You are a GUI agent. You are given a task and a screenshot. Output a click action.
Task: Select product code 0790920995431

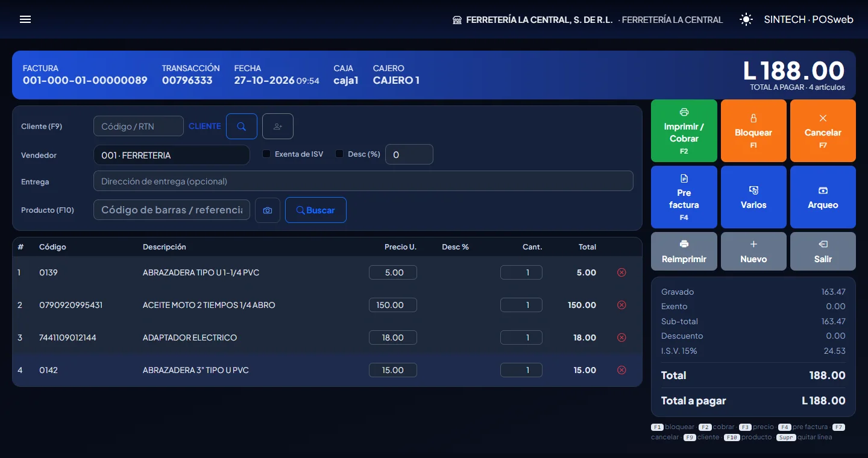tap(71, 305)
